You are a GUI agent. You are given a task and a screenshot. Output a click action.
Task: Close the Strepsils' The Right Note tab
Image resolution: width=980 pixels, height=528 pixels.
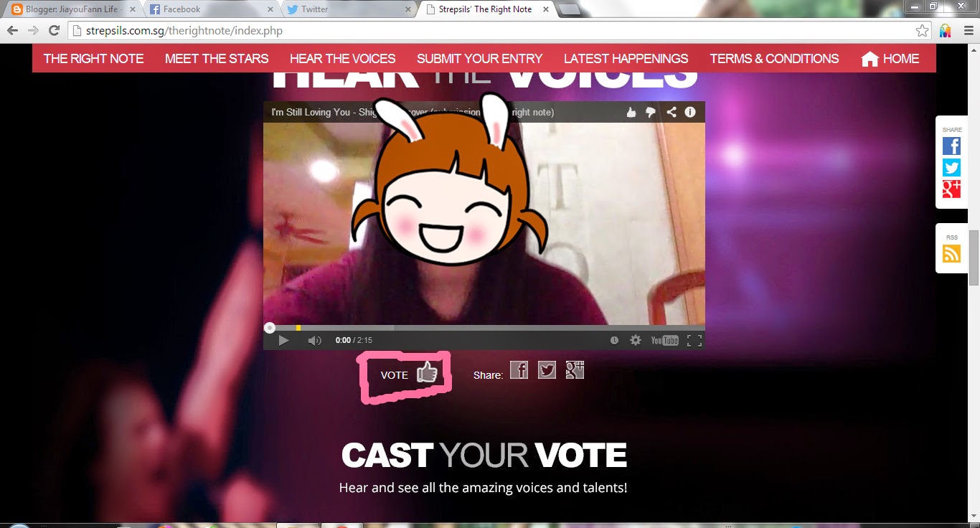[546, 9]
